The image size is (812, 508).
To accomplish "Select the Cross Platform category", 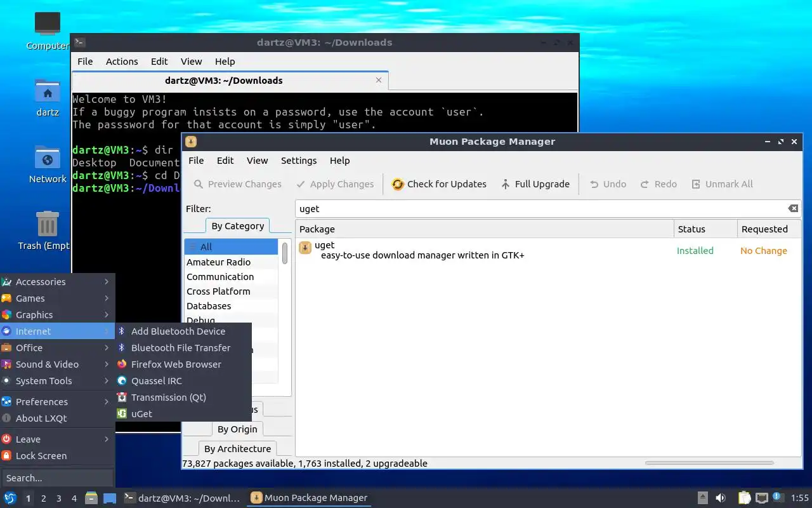I will 231,291.
